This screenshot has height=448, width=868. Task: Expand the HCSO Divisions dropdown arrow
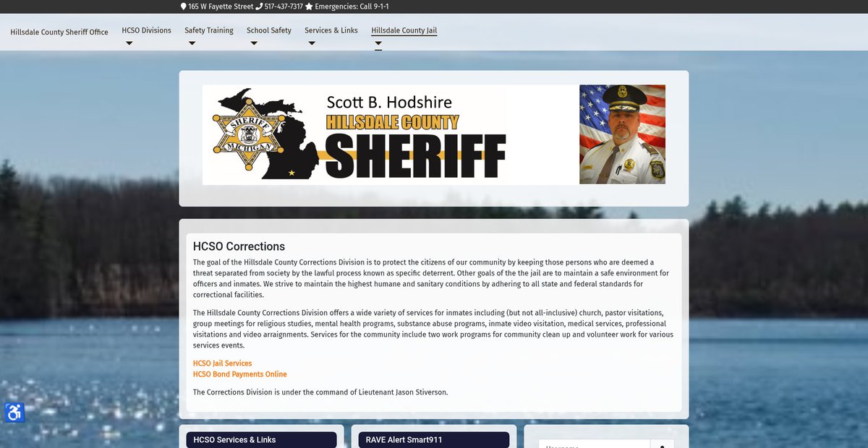tap(129, 43)
